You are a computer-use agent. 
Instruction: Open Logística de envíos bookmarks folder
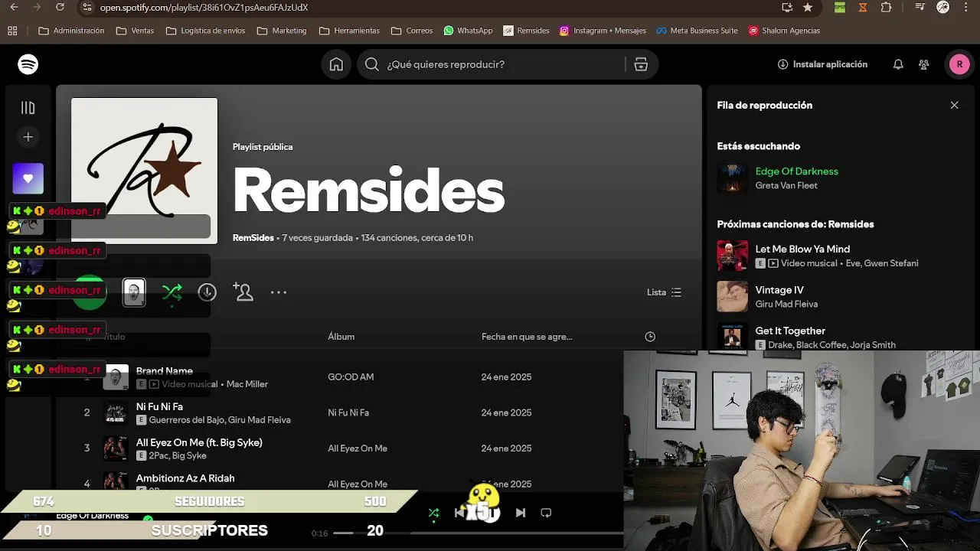205,31
